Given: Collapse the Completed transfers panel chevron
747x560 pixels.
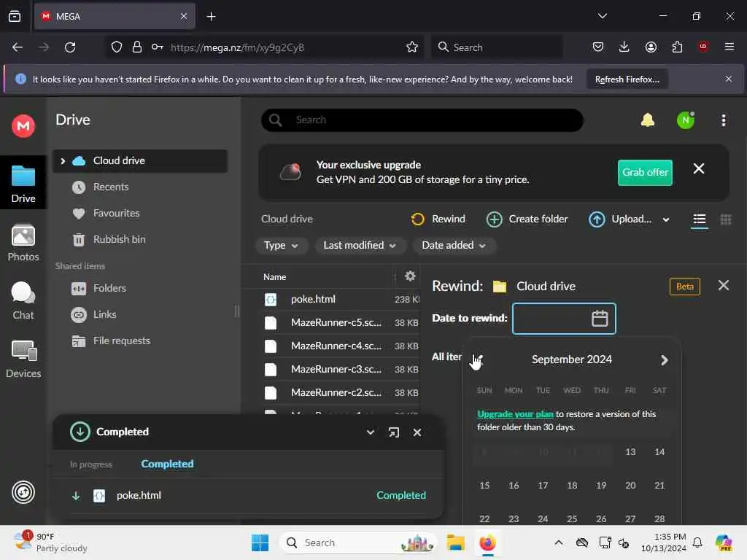Looking at the screenshot, I should 370,432.
